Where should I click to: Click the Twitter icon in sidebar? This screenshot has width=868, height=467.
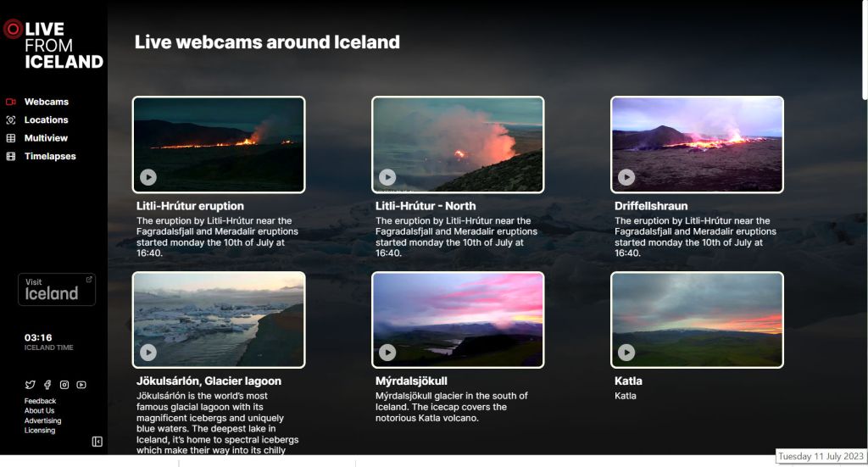pos(30,385)
